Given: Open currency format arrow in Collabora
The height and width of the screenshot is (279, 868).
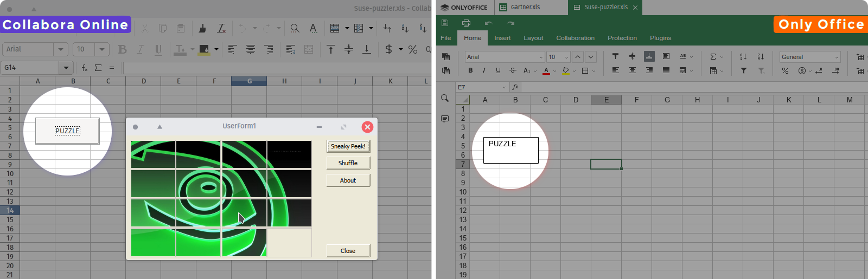Looking at the screenshot, I should 401,49.
